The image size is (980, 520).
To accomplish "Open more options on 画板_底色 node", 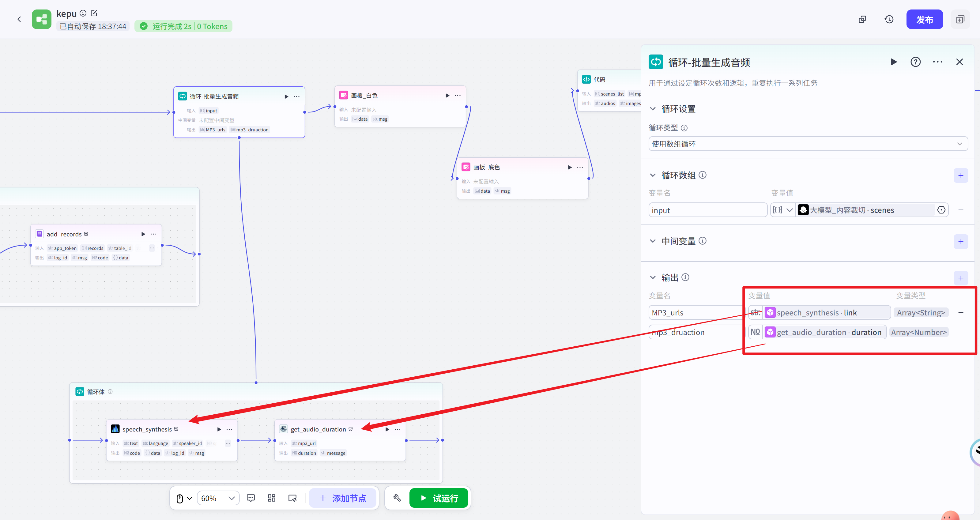I will [x=580, y=168].
